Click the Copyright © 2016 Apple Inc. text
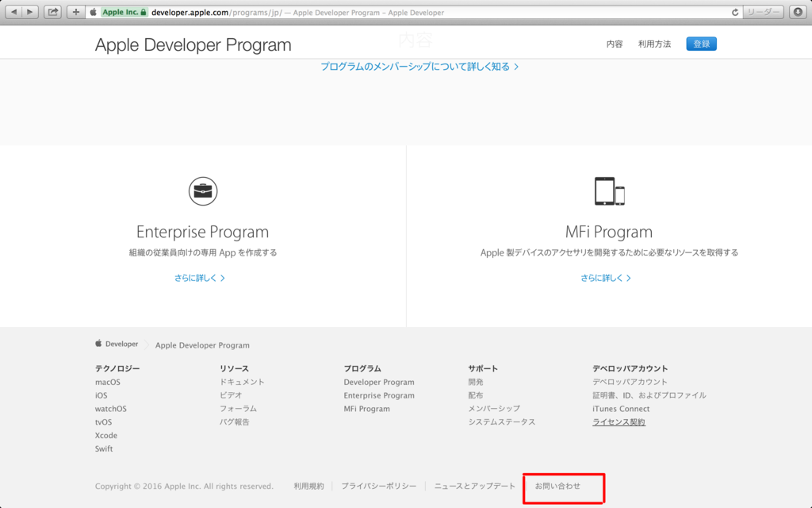The height and width of the screenshot is (508, 812). [x=184, y=487]
